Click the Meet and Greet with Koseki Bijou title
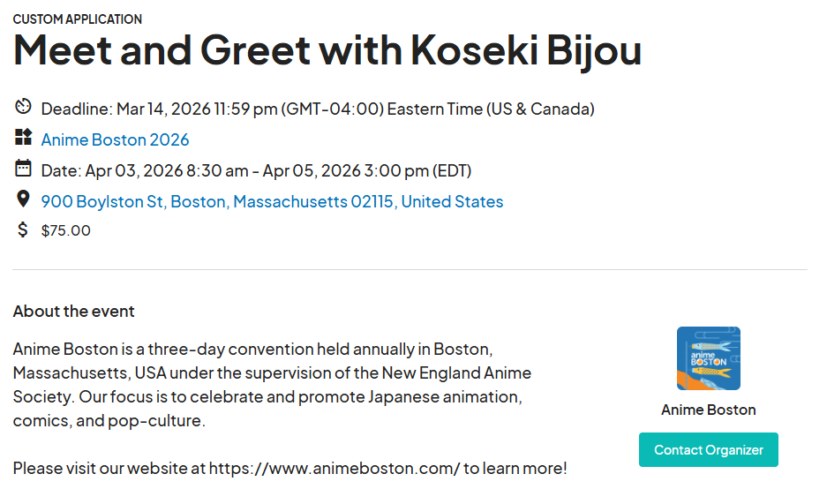Image resolution: width=827 pixels, height=504 pixels. (327, 50)
